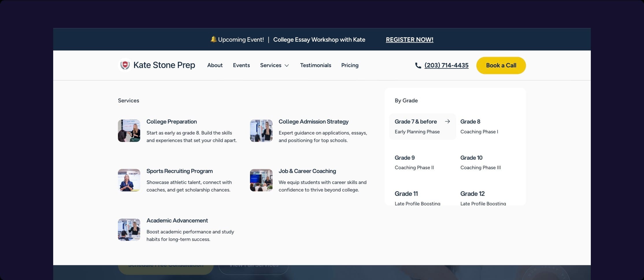Click the arrow next to Grade 7 & before
The width and height of the screenshot is (644, 280).
[447, 121]
